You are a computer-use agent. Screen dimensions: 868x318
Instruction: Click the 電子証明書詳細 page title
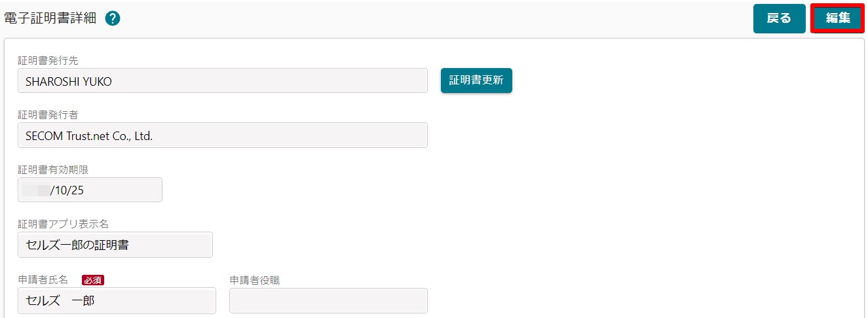point(50,19)
